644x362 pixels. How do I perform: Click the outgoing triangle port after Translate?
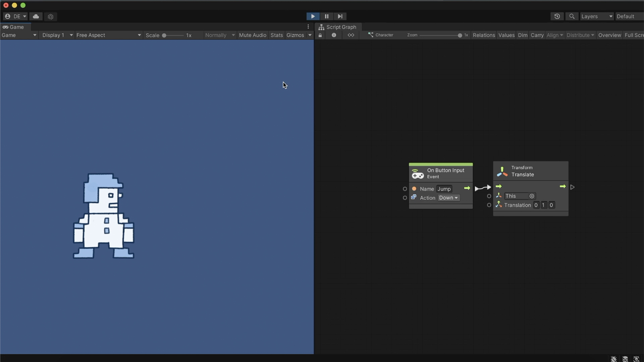(x=572, y=187)
